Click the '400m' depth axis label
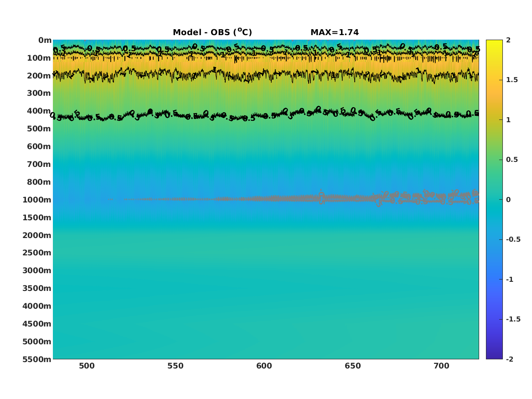The width and height of the screenshot is (532, 399). (x=39, y=111)
